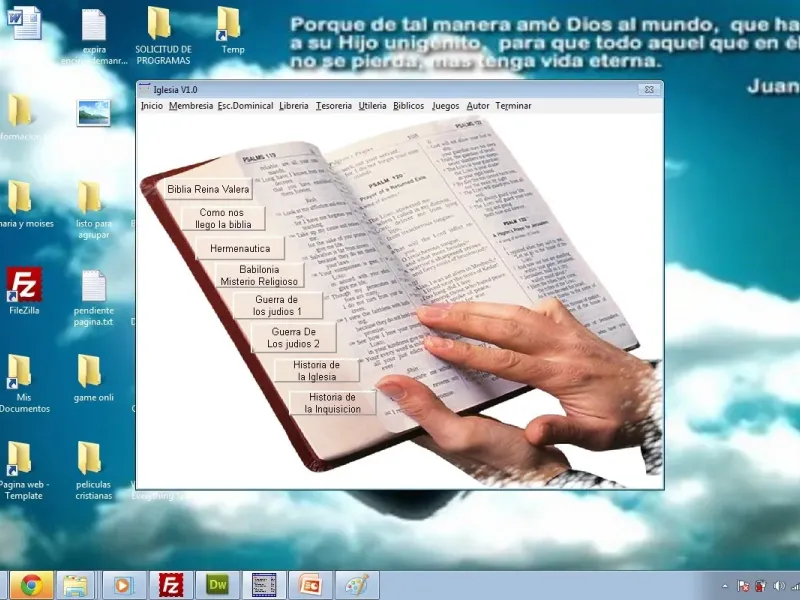800x600 pixels.
Task: Open FileZilla from the taskbar
Action: pyautogui.click(x=171, y=585)
